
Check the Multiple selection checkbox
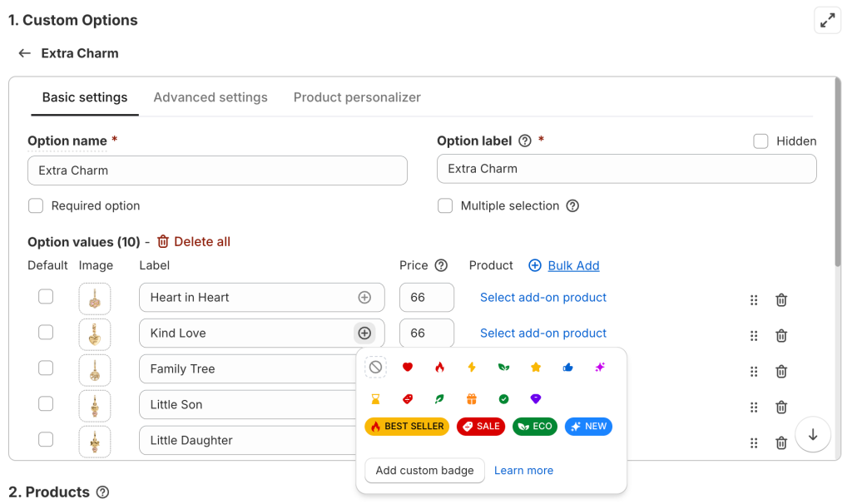tap(445, 205)
